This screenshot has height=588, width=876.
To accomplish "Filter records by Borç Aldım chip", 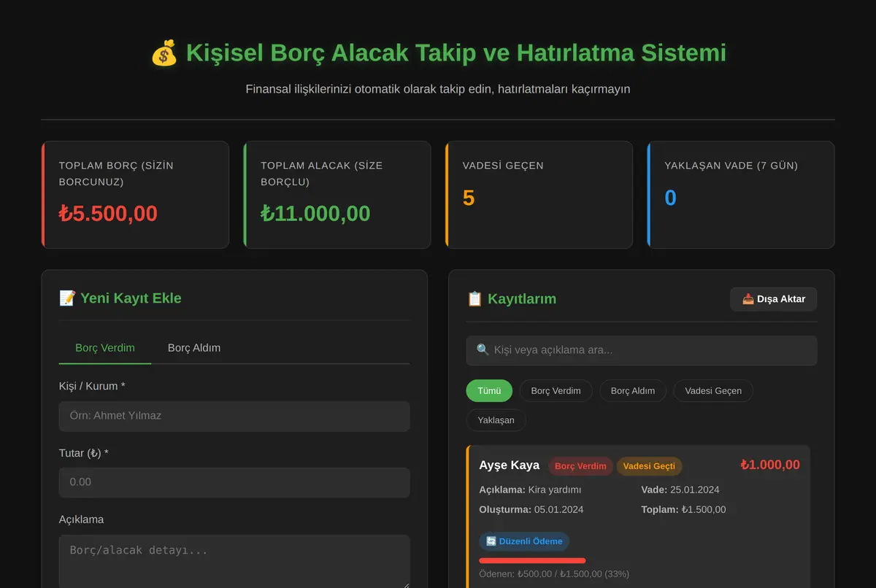I will tap(633, 390).
